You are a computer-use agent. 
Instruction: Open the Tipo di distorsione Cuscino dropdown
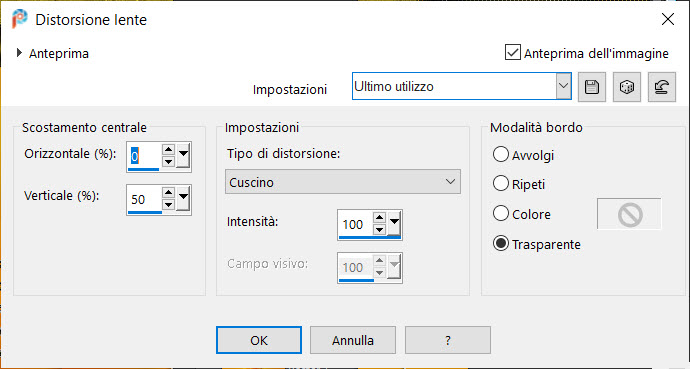pos(343,182)
